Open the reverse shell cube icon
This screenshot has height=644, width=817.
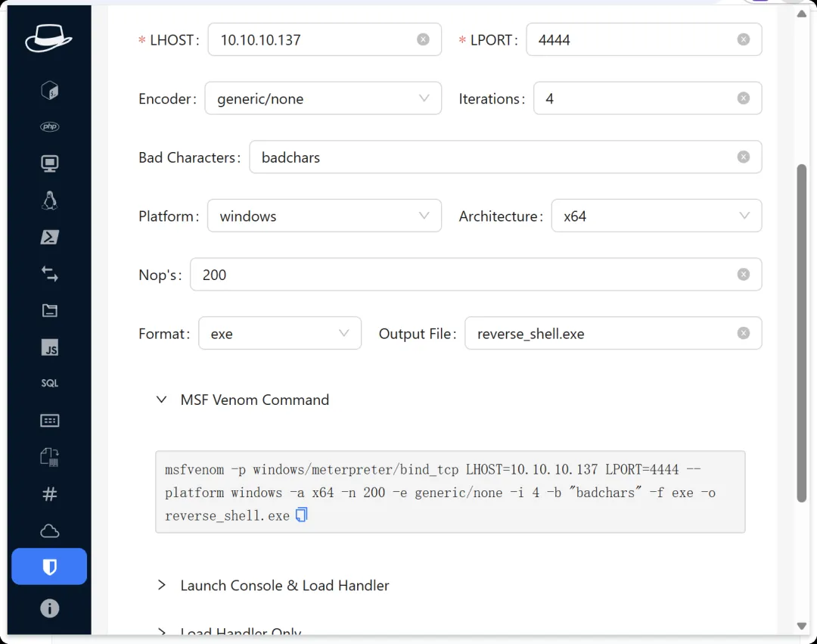click(x=49, y=90)
